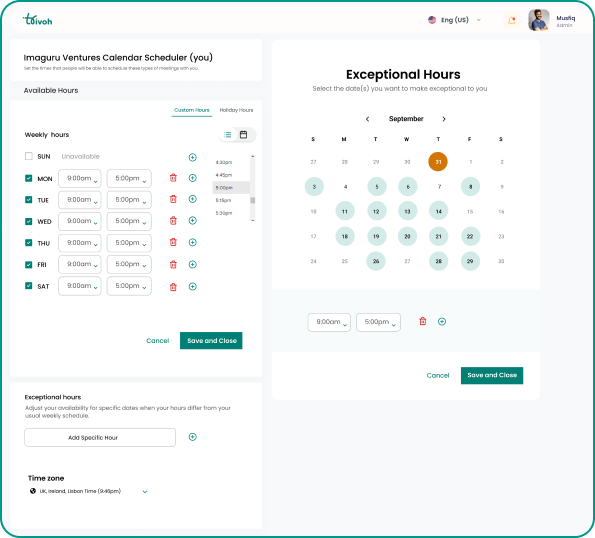This screenshot has height=538, width=595.
Task: Add another exceptional hours time slot
Action: pos(442,322)
